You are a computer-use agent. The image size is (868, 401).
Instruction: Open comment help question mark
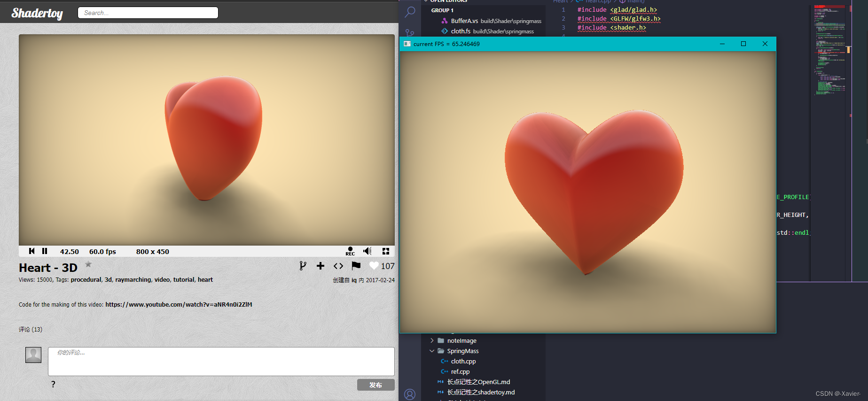53,384
